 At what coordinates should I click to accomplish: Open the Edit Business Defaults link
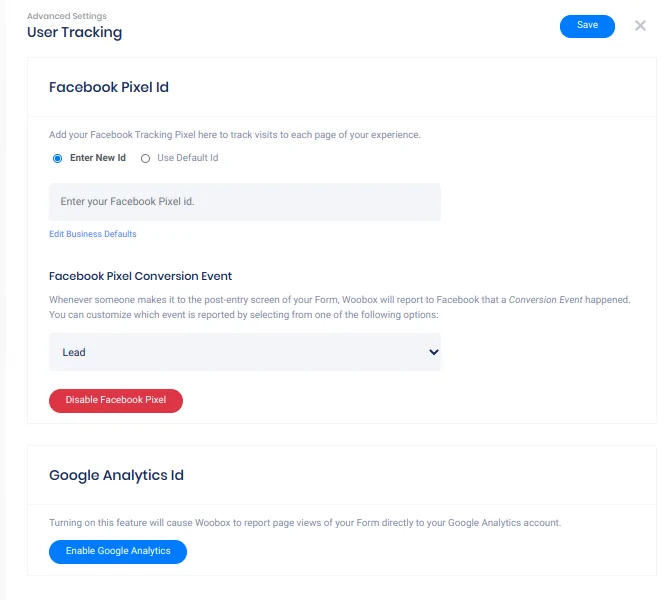click(x=93, y=234)
